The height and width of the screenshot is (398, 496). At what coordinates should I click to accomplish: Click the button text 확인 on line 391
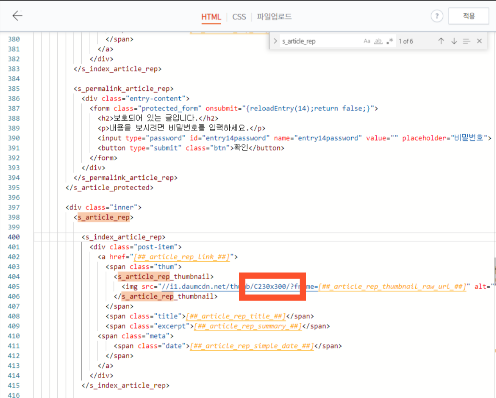pos(241,148)
